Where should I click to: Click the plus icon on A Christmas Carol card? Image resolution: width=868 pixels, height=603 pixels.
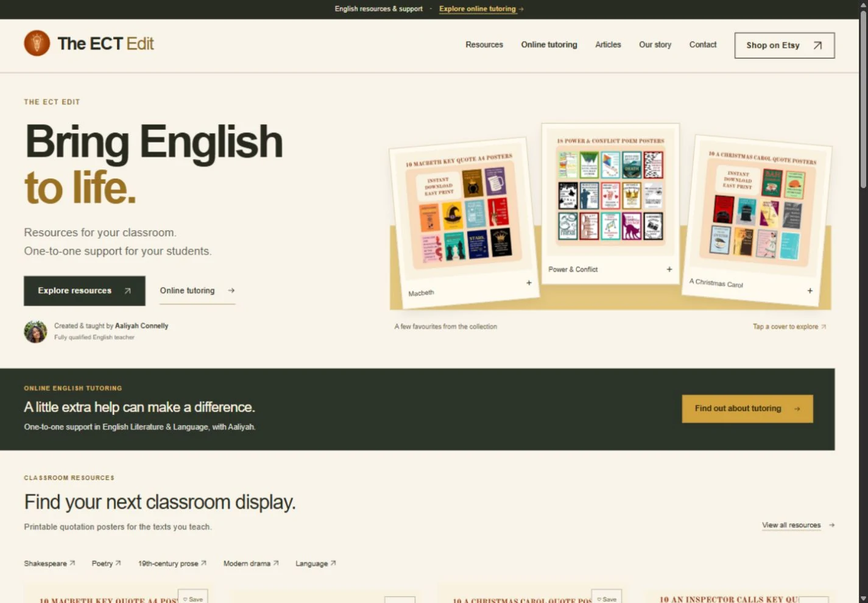810,291
